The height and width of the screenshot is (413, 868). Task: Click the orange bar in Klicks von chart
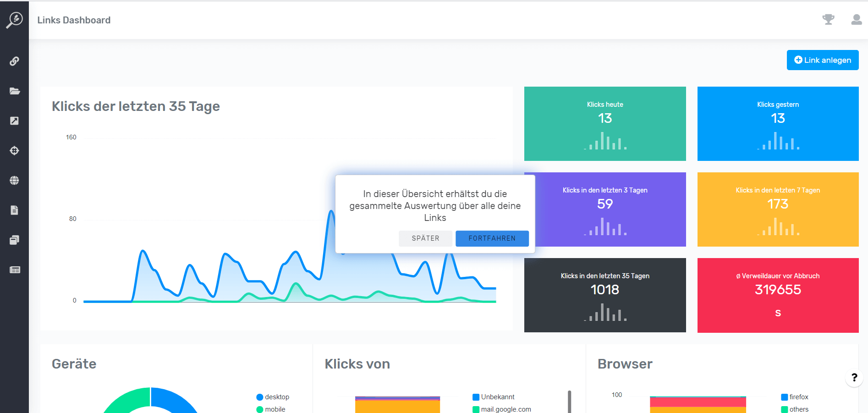tap(397, 407)
